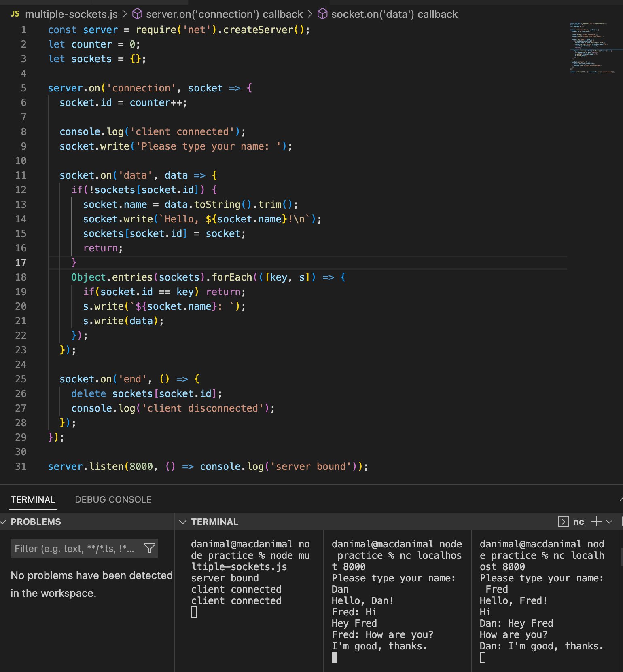Screen dimensions: 623x672
Task: Click line number 17 in gutter
Action: pyautogui.click(x=21, y=263)
